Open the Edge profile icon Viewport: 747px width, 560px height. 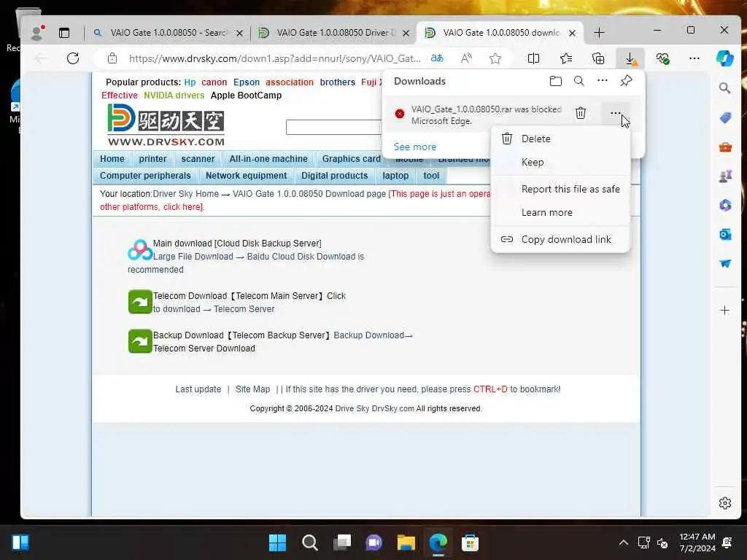(x=36, y=32)
